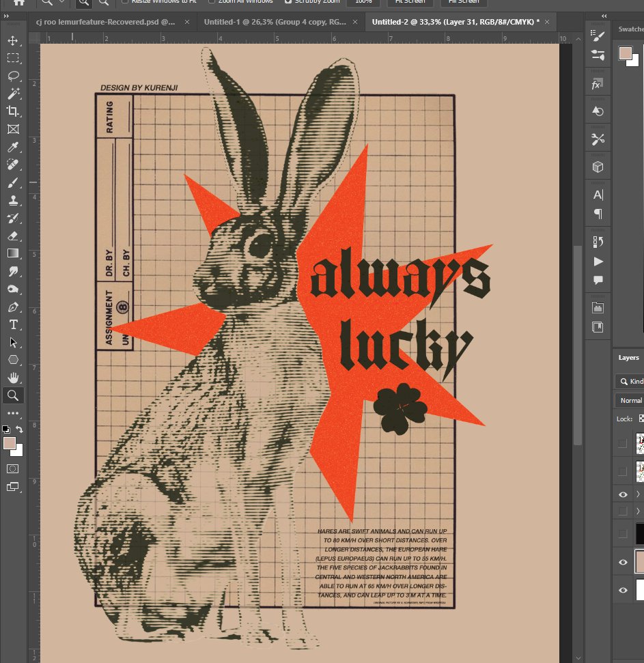This screenshot has height=663, width=644.
Task: Show the second hidden layer from top
Action: (622, 471)
